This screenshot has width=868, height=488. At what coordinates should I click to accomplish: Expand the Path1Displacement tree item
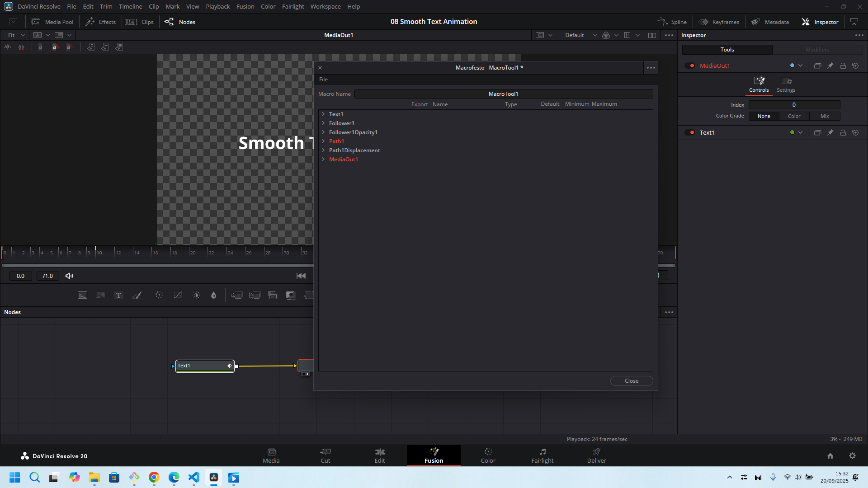pyautogui.click(x=323, y=150)
